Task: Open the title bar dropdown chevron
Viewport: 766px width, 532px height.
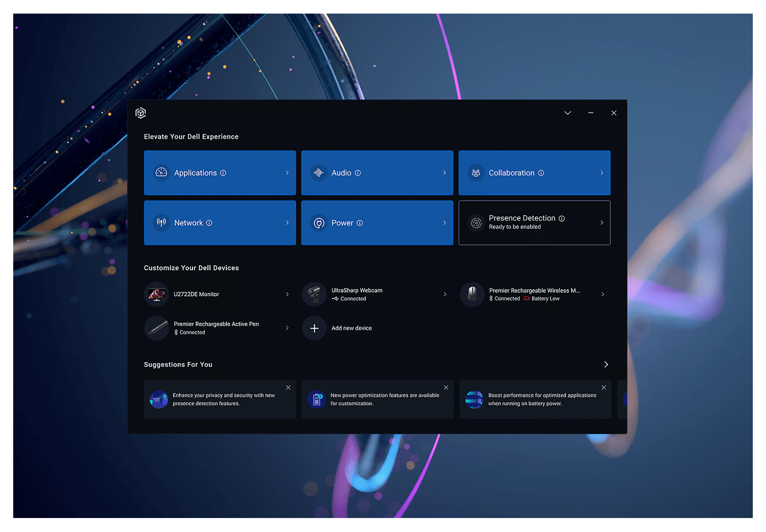Action: [x=568, y=113]
